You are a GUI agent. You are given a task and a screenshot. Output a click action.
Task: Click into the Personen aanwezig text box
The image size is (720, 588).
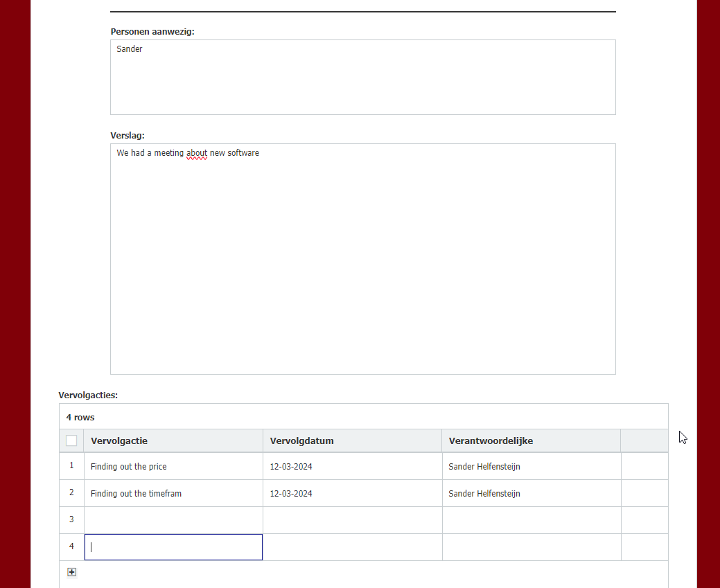(x=362, y=77)
